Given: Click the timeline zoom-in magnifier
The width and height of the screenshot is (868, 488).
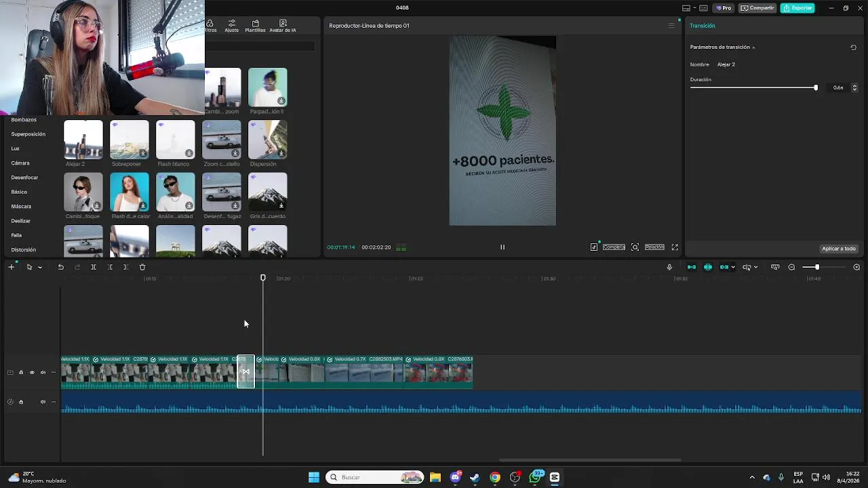Looking at the screenshot, I should click(856, 267).
